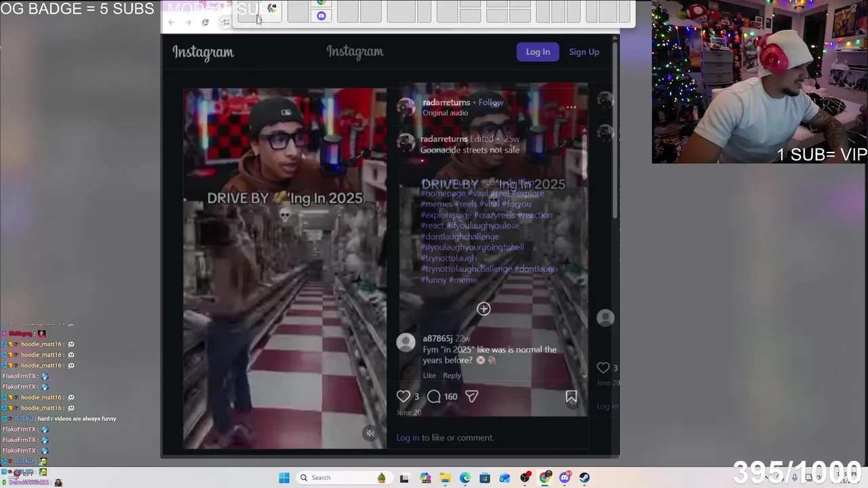Image resolution: width=868 pixels, height=488 pixels.
Task: Click the 160 comment count
Action: pyautogui.click(x=450, y=396)
